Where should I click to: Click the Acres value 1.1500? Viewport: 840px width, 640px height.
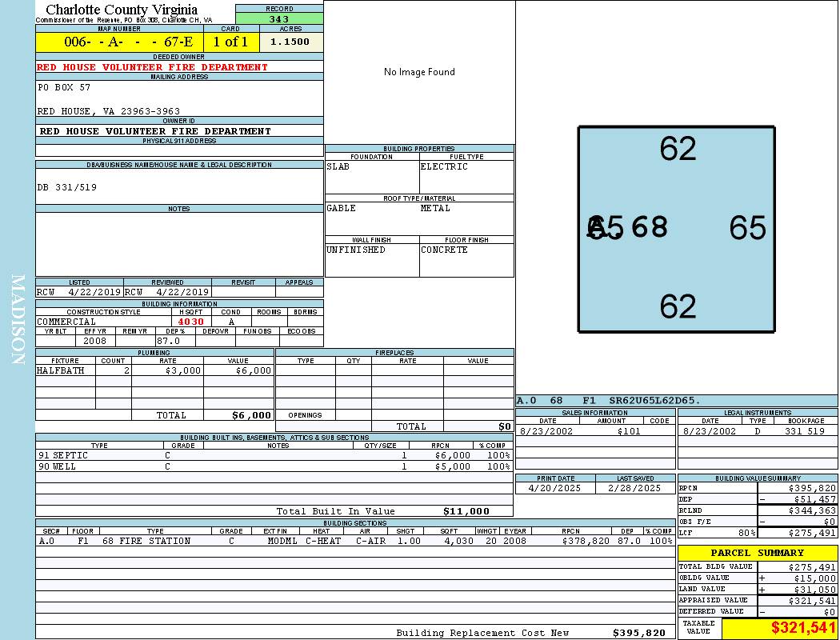(291, 42)
